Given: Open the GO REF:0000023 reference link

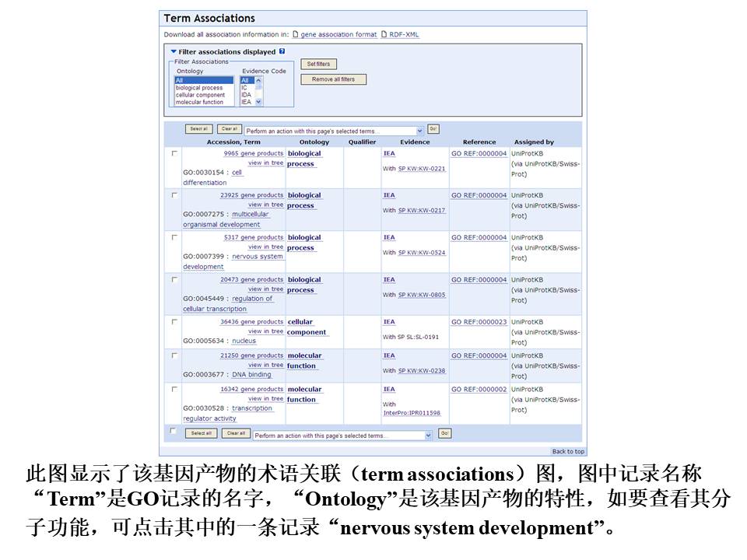Looking at the screenshot, I should (x=479, y=321).
